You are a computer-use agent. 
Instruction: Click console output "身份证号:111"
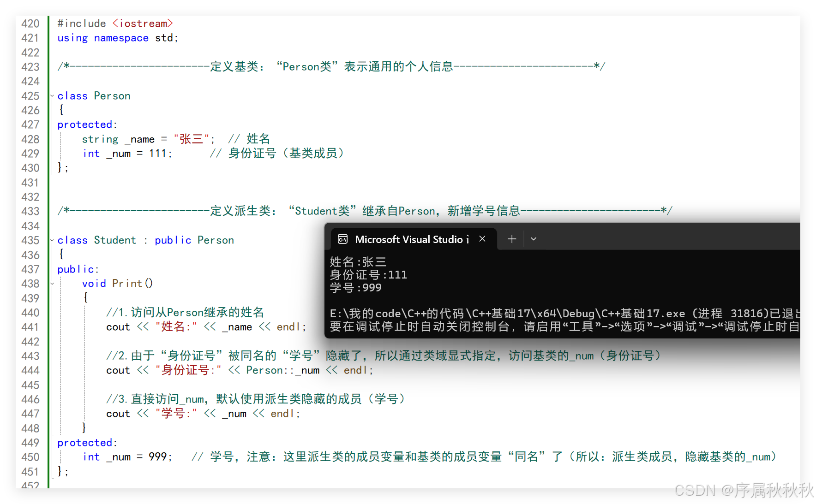point(369,275)
